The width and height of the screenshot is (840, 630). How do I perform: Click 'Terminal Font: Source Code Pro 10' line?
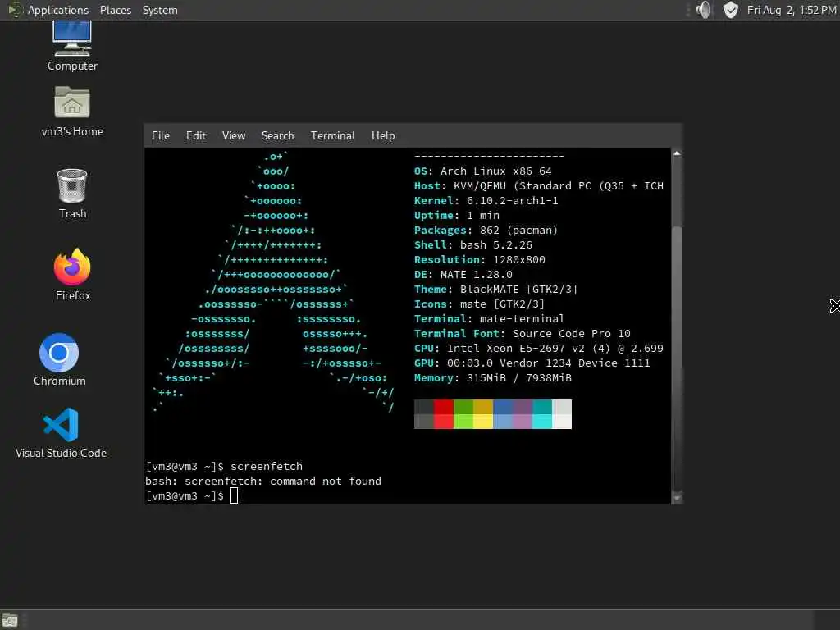point(523,333)
